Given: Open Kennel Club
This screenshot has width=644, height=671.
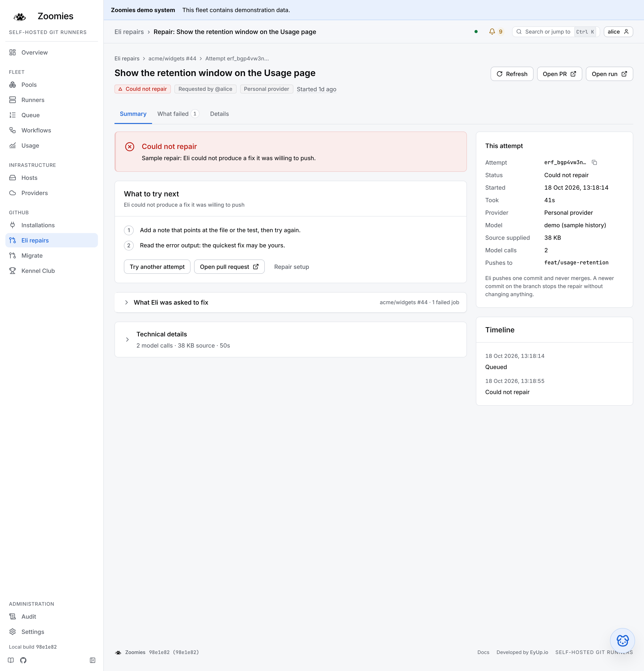Looking at the screenshot, I should coord(52,271).
